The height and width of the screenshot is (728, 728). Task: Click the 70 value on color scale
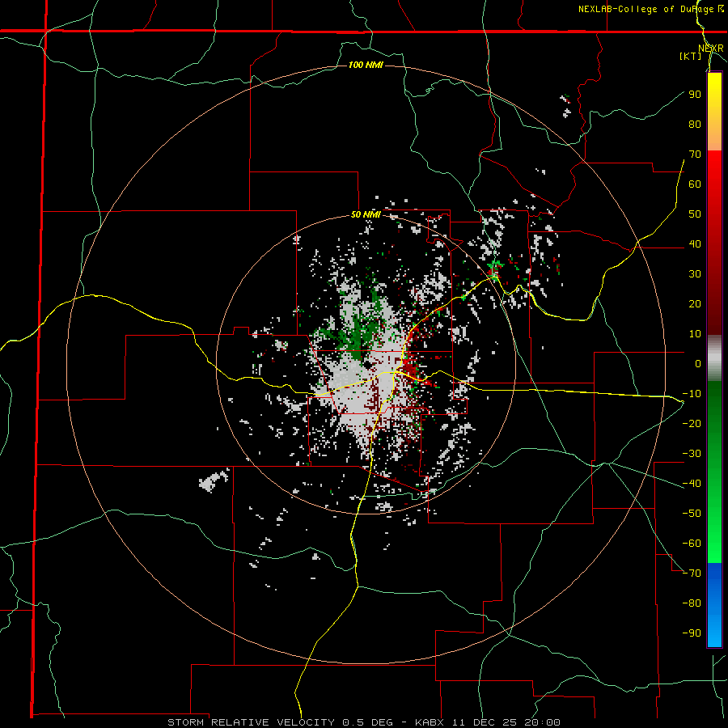pos(695,154)
